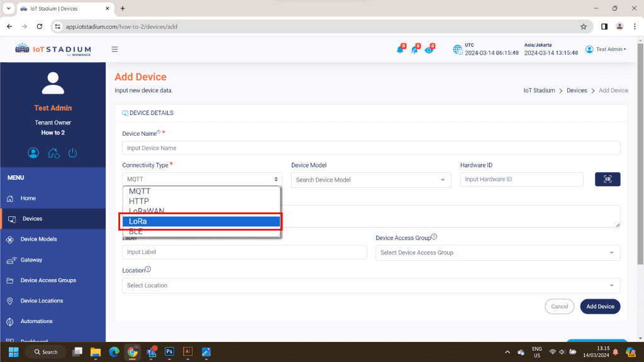This screenshot has width=644, height=362.
Task: Open the profile icon under Tenant Owner
Action: pyautogui.click(x=33, y=153)
